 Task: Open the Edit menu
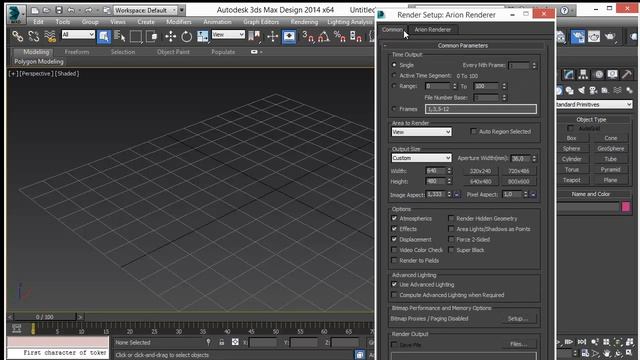coord(38,22)
